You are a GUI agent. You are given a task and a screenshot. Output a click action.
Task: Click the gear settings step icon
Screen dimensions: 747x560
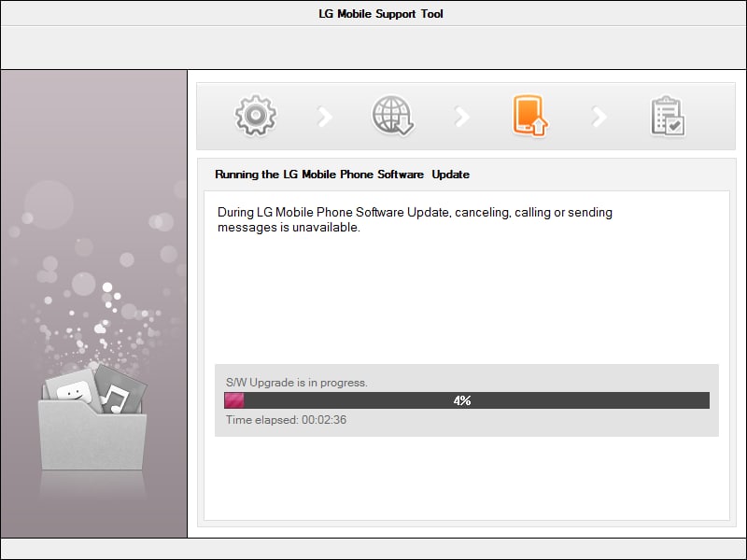coord(256,116)
